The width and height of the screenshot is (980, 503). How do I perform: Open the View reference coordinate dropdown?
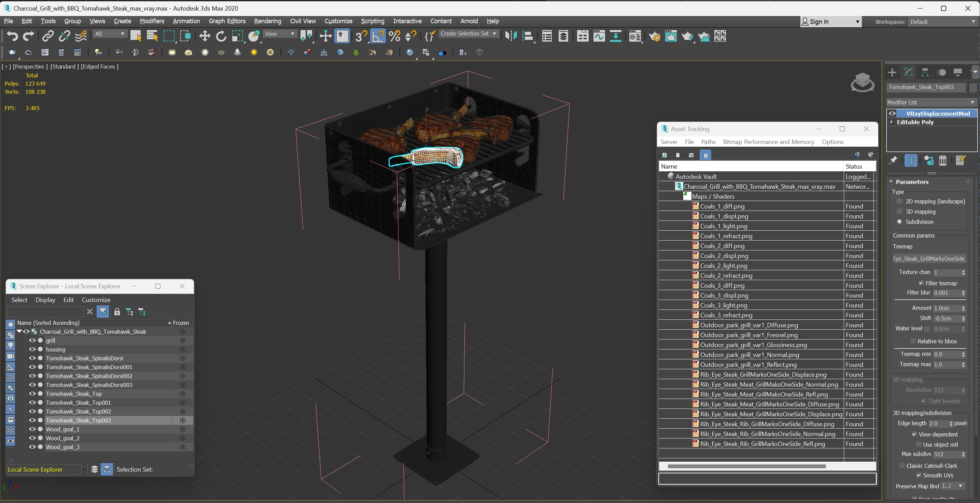(x=280, y=34)
